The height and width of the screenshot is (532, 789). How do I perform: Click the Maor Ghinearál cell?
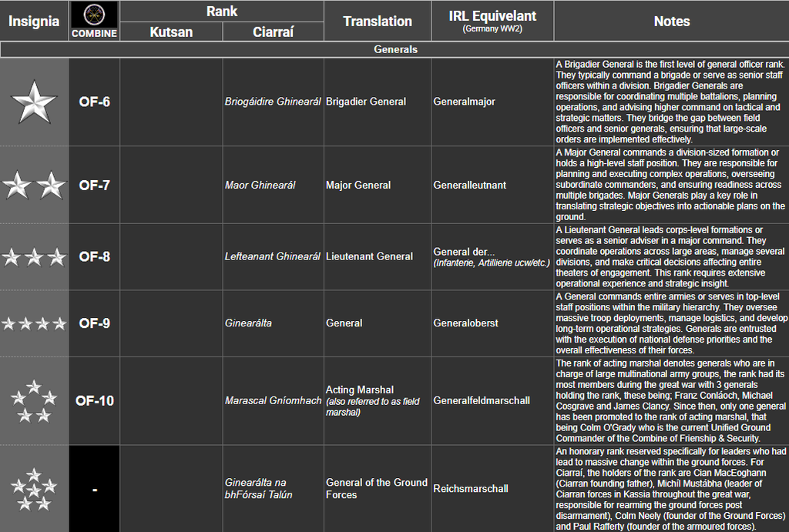click(x=274, y=185)
